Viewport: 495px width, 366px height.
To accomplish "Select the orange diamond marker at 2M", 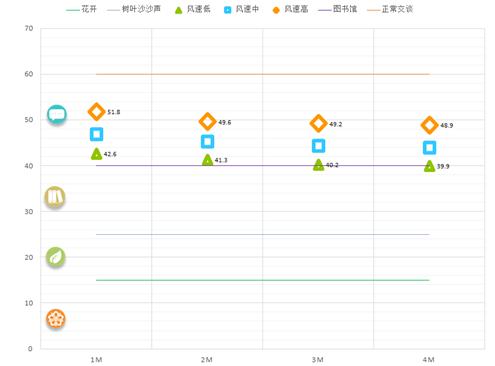I will (207, 122).
